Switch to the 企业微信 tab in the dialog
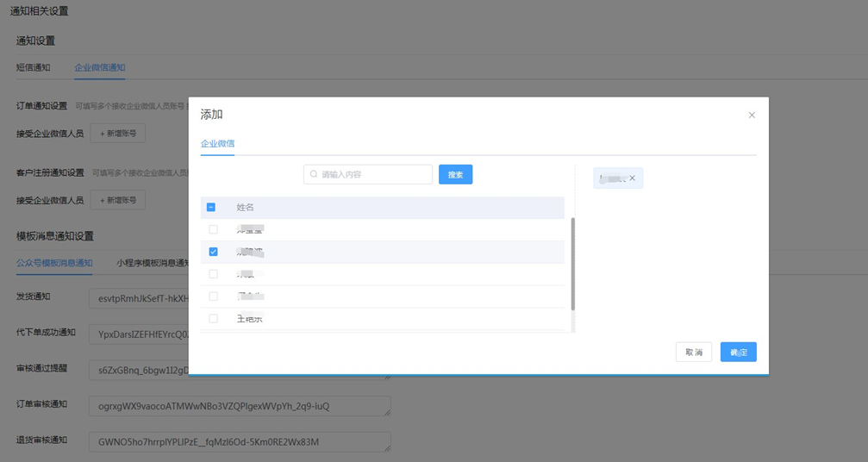This screenshot has width=868, height=462. (217, 143)
